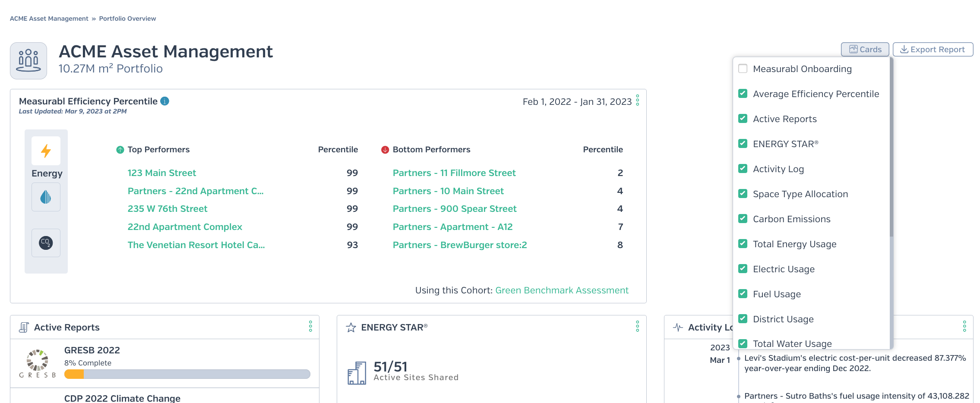The image size is (980, 403).
Task: Open 22nd Apartment Complex property
Action: (185, 227)
